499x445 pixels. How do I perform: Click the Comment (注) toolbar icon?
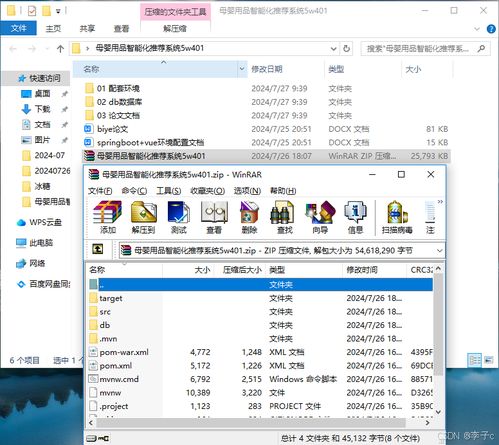(x=430, y=217)
